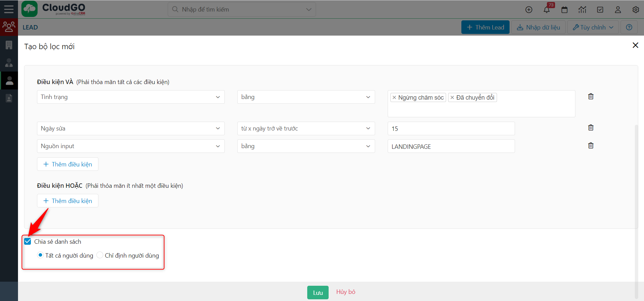Remove the Đã chuyển đổi tag
Image resolution: width=644 pixels, height=301 pixels.
[x=452, y=98]
